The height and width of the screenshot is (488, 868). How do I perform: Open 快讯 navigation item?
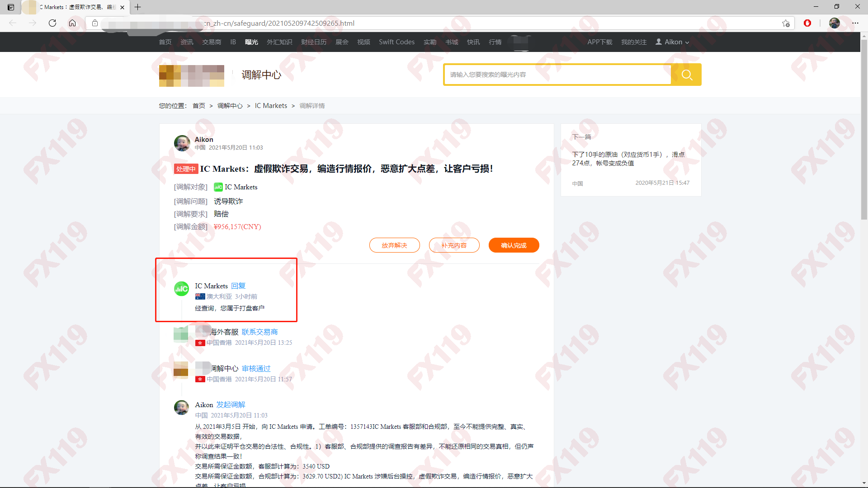473,42
